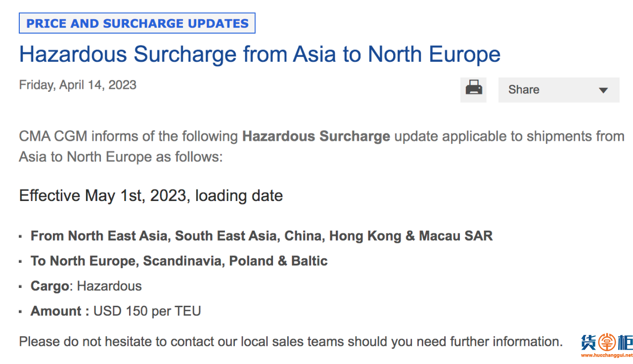The width and height of the screenshot is (633, 364).
Task: Click the bold Amount label
Action: pyautogui.click(x=60, y=311)
